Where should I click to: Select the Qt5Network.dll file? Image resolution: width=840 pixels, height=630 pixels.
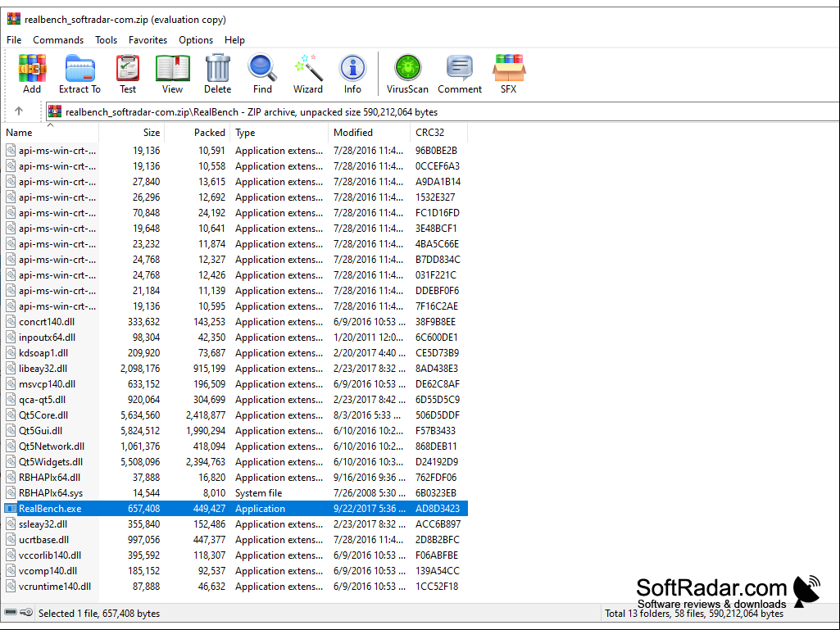point(52,446)
